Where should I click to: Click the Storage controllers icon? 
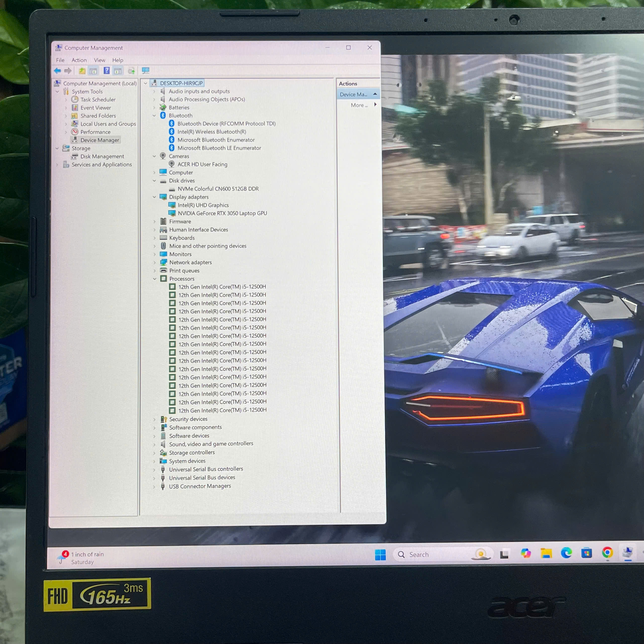coord(163,453)
